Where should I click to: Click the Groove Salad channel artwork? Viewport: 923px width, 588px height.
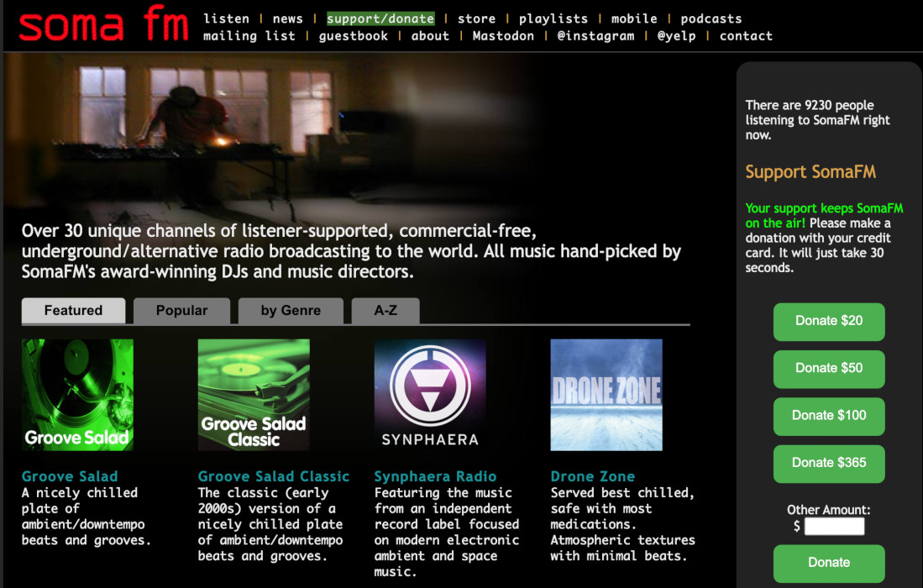77,395
